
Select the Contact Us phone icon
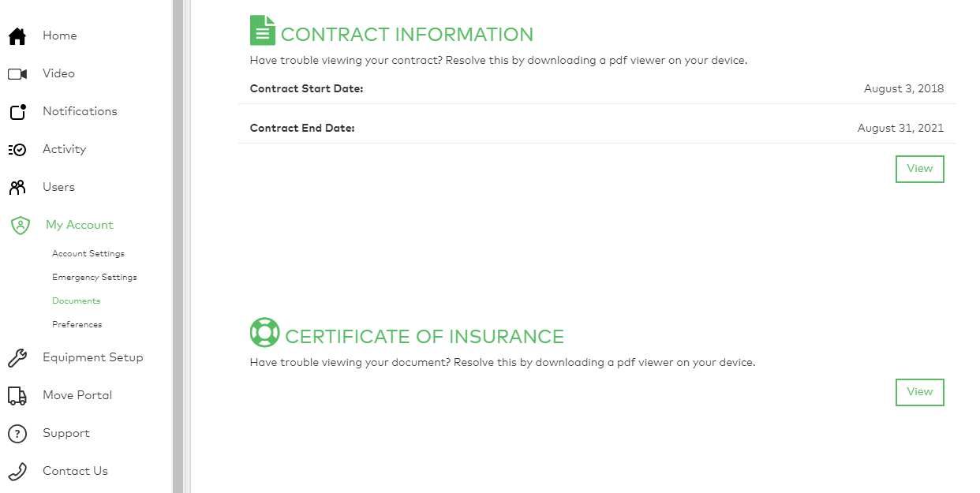click(17, 472)
